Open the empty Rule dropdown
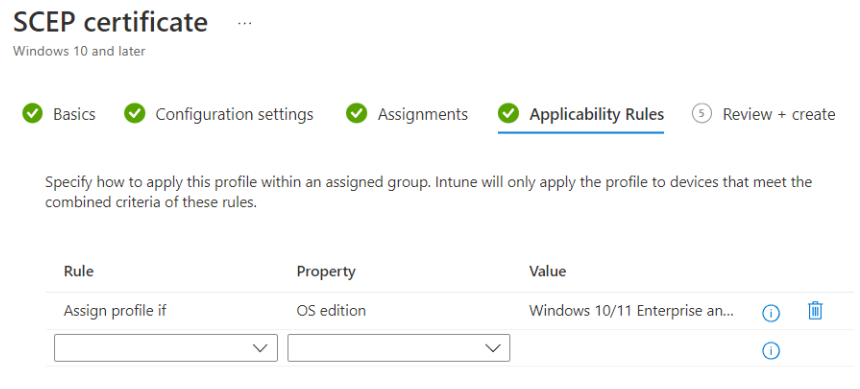This screenshot has height=389, width=860. click(166, 348)
